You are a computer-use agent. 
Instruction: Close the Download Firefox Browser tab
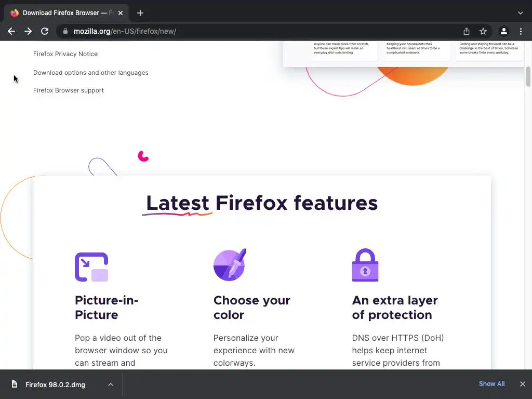point(121,13)
